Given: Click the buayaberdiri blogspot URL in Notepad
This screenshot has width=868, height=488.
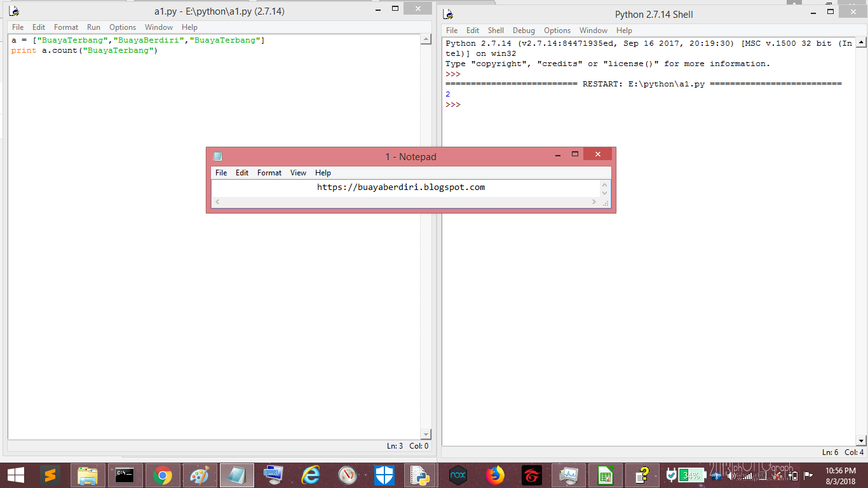Looking at the screenshot, I should [400, 187].
